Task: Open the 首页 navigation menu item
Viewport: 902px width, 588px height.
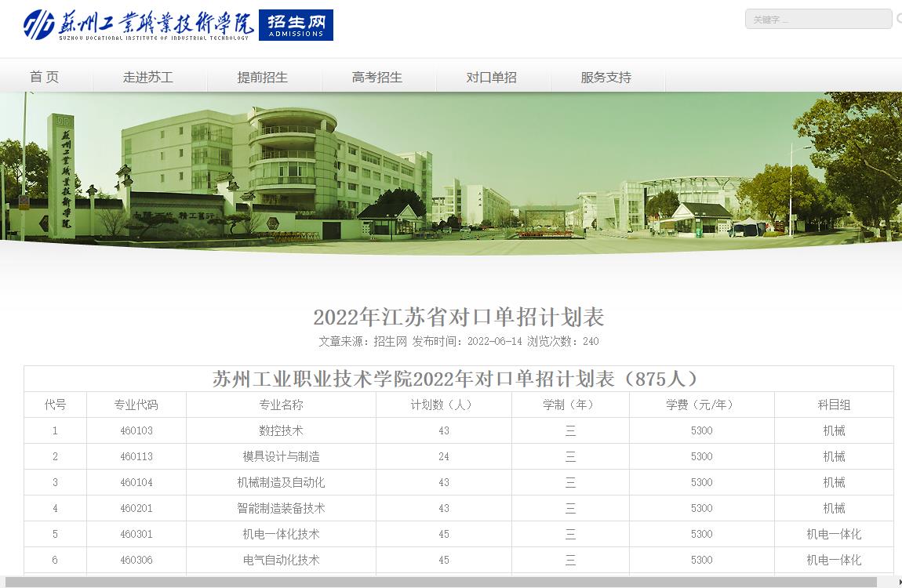Action: click(44, 77)
